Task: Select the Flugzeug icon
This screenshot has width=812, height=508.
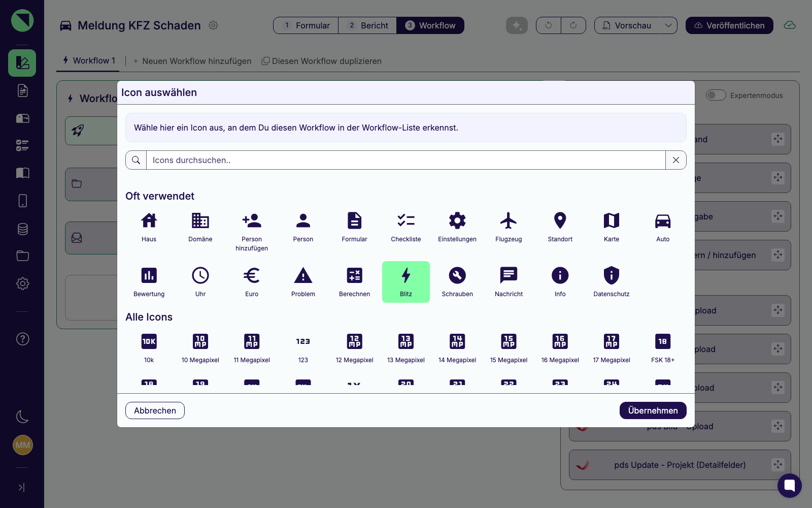Action: [509, 227]
